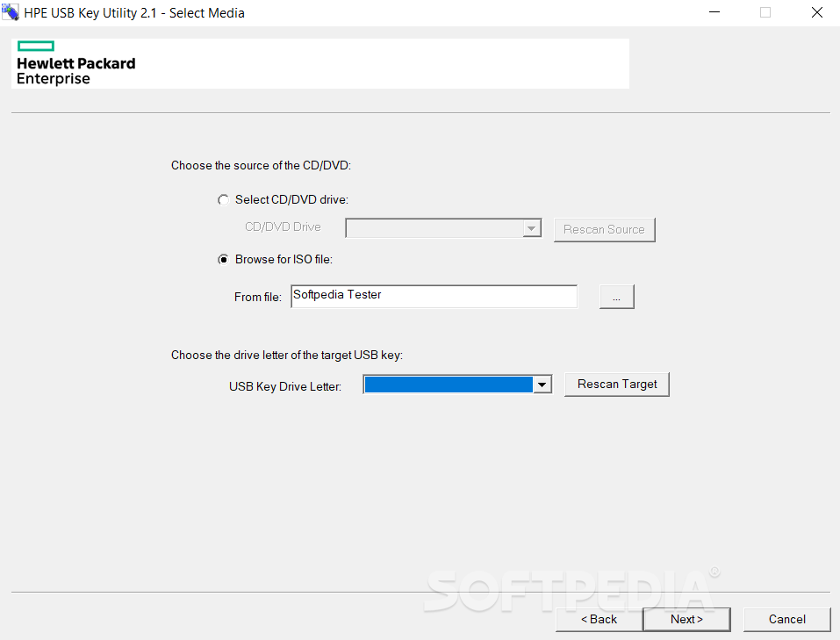Click the 'USB Key Drive Letter:' label
840x640 pixels.
285,386
